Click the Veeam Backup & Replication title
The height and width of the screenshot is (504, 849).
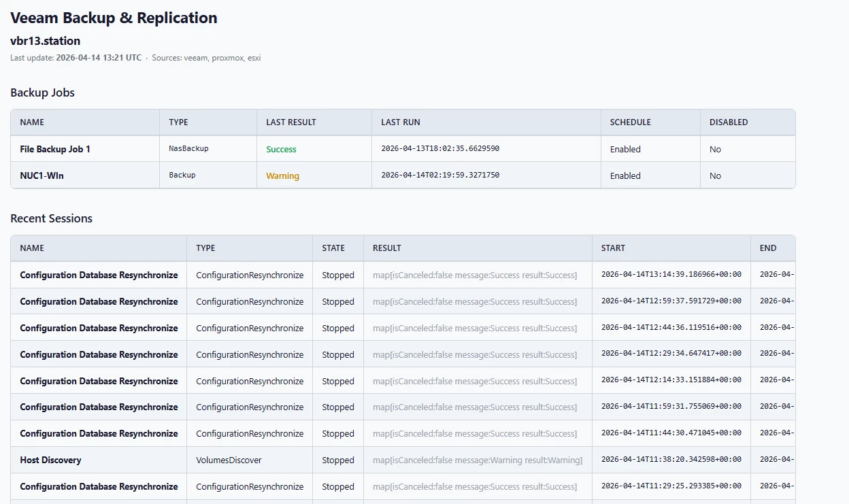click(x=114, y=18)
